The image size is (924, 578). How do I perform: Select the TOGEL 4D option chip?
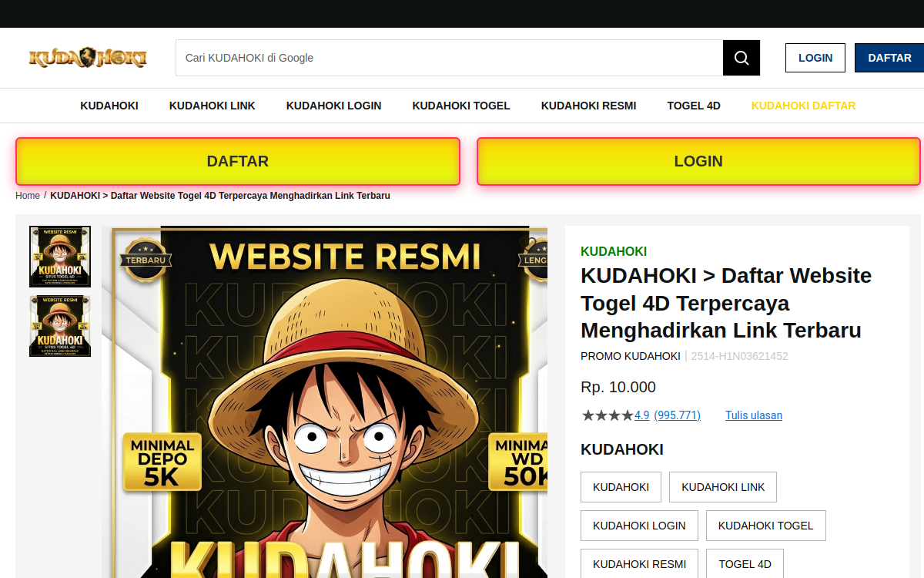point(745,564)
